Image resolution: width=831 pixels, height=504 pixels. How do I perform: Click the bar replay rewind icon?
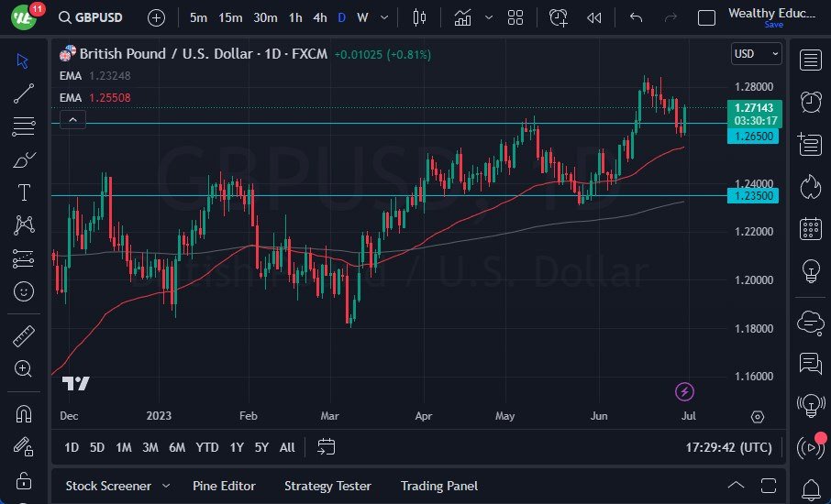[x=594, y=17]
